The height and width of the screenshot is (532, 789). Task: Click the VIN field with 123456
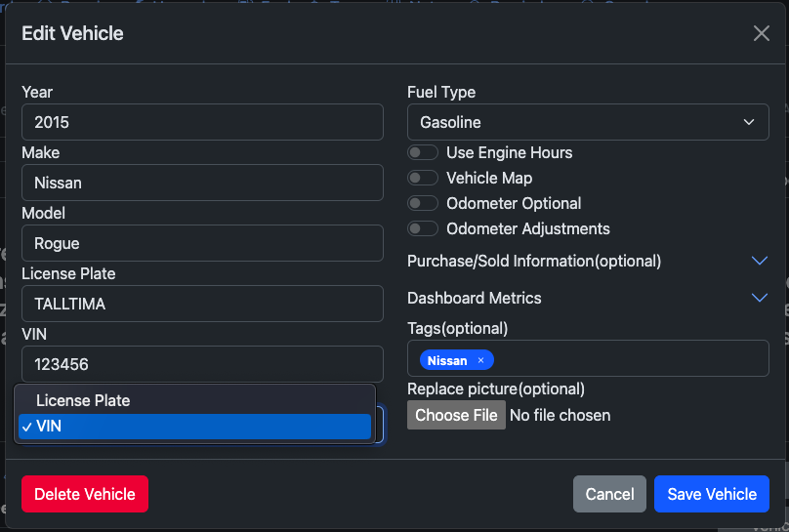[x=202, y=364]
